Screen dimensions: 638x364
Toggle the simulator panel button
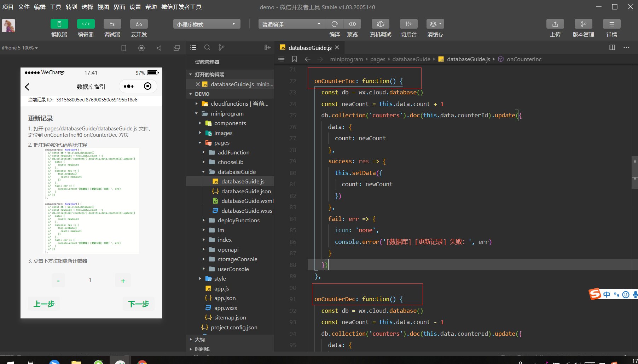[x=59, y=24]
